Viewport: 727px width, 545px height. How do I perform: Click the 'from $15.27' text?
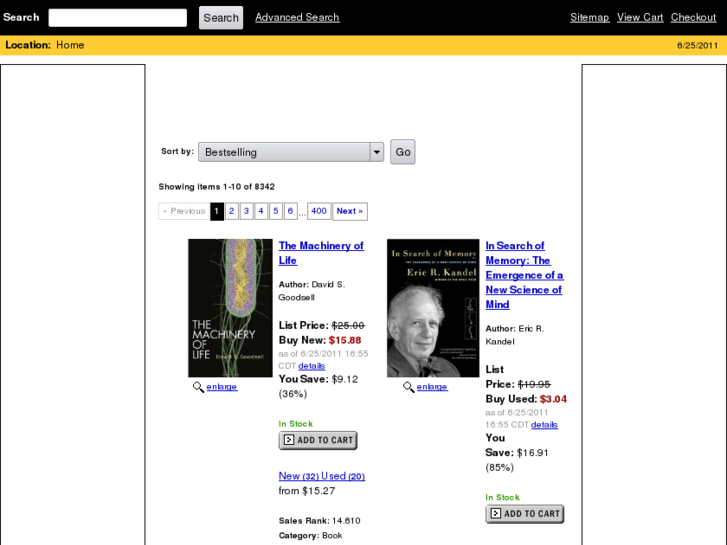(x=306, y=491)
